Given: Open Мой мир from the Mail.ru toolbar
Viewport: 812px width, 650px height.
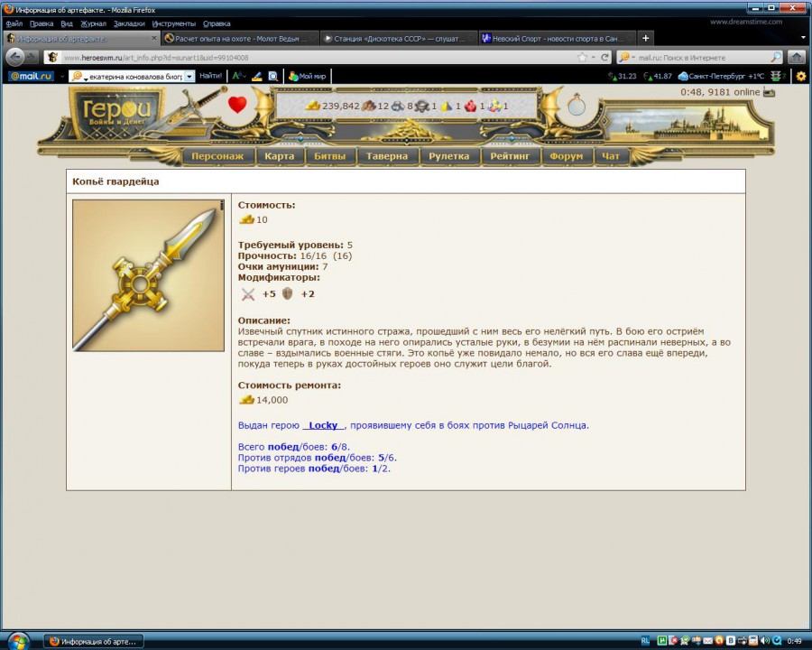Looking at the screenshot, I should (x=307, y=77).
